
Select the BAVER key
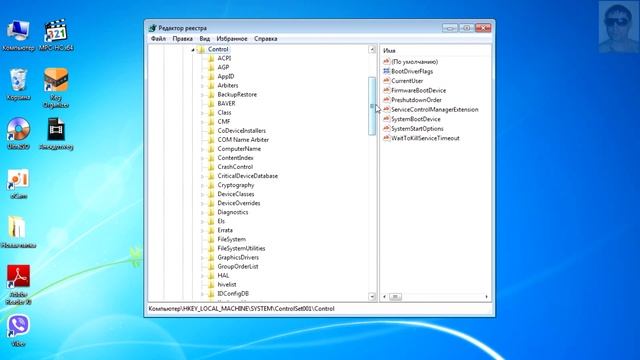226,104
